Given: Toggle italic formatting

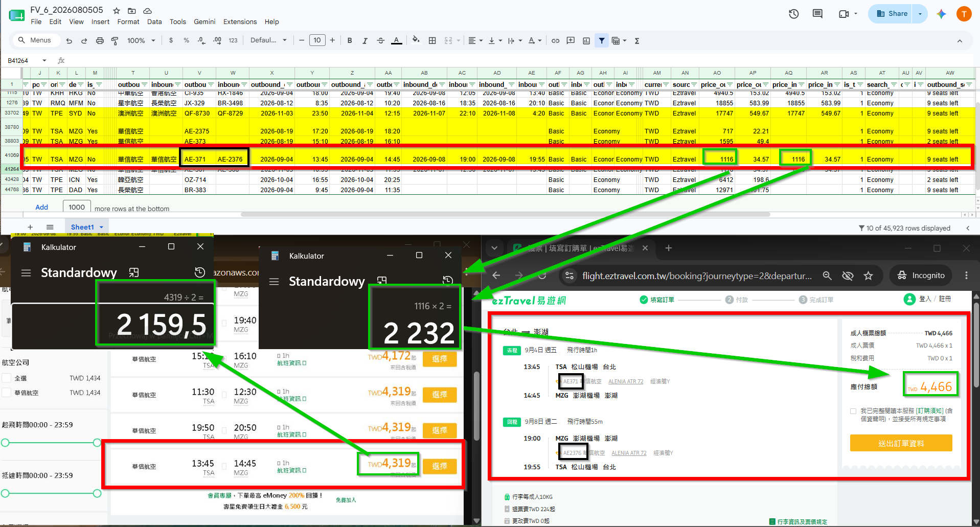Looking at the screenshot, I should click(x=365, y=41).
